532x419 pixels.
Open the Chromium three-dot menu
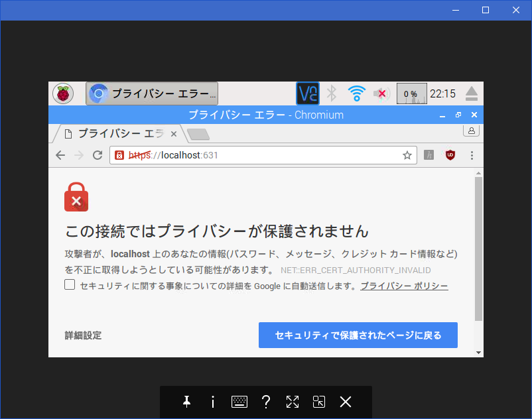coord(472,154)
